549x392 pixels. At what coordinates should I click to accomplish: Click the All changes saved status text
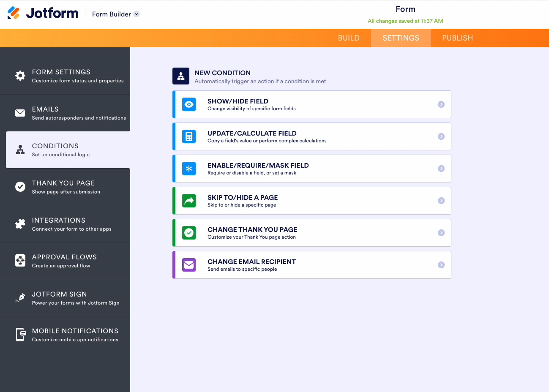coord(405,21)
